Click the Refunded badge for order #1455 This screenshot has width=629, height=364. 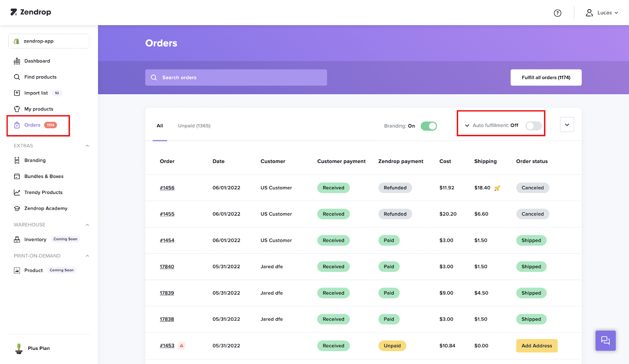395,214
